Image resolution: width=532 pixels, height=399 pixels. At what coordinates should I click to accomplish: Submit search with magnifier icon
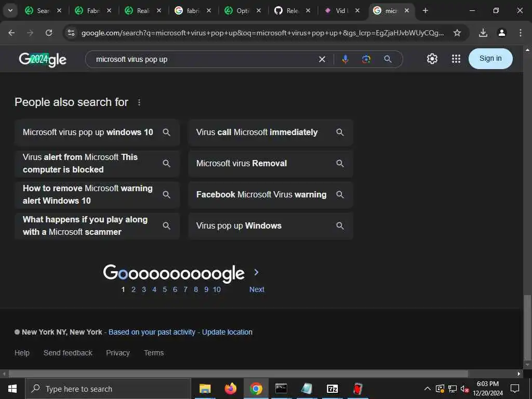pos(388,59)
